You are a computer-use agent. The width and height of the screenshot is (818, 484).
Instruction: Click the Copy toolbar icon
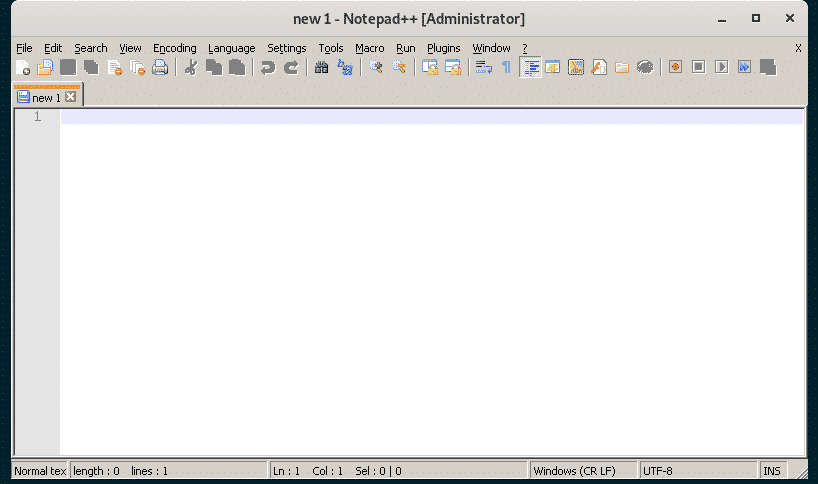point(214,67)
